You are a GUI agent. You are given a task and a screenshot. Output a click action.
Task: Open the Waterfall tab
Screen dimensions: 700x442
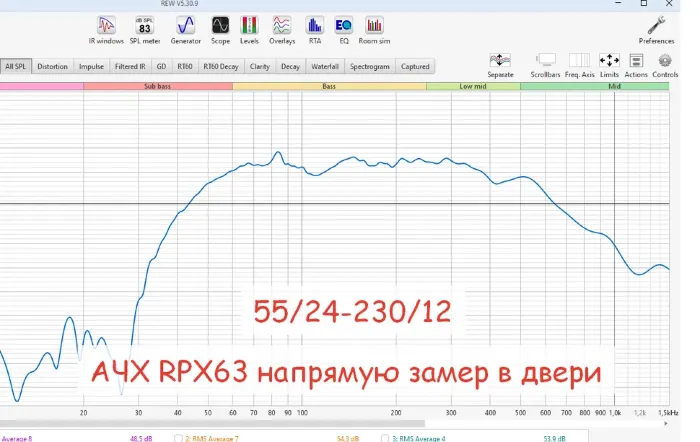(x=325, y=67)
